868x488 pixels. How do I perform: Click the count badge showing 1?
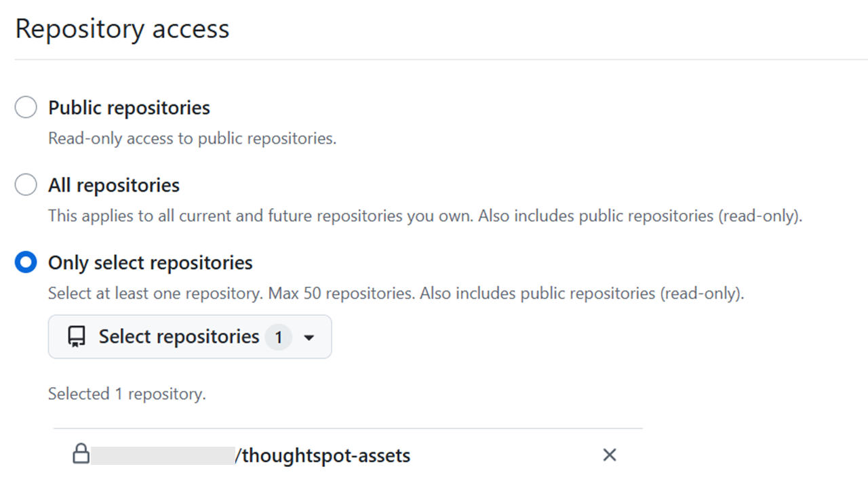pyautogui.click(x=278, y=337)
